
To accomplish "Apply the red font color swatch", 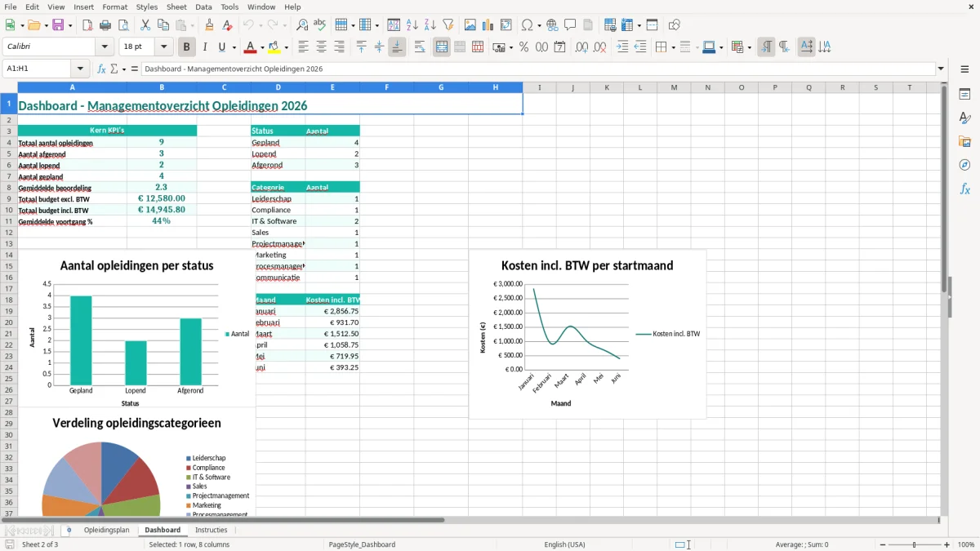I will coord(251,47).
